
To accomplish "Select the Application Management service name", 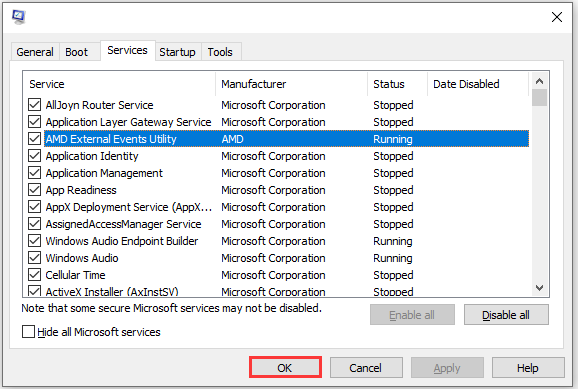I will pyautogui.click(x=104, y=173).
